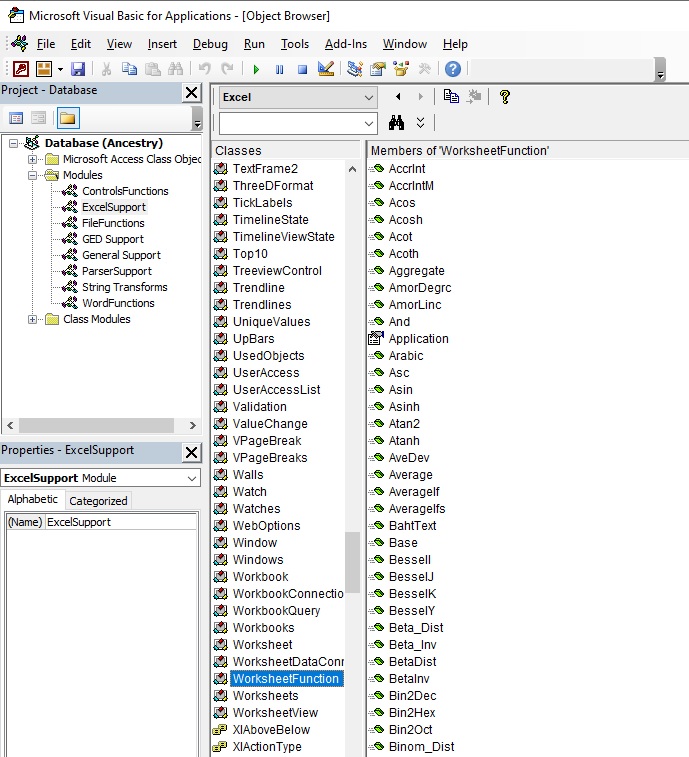Switch to the Categorized tab
689x757 pixels.
[x=98, y=501]
